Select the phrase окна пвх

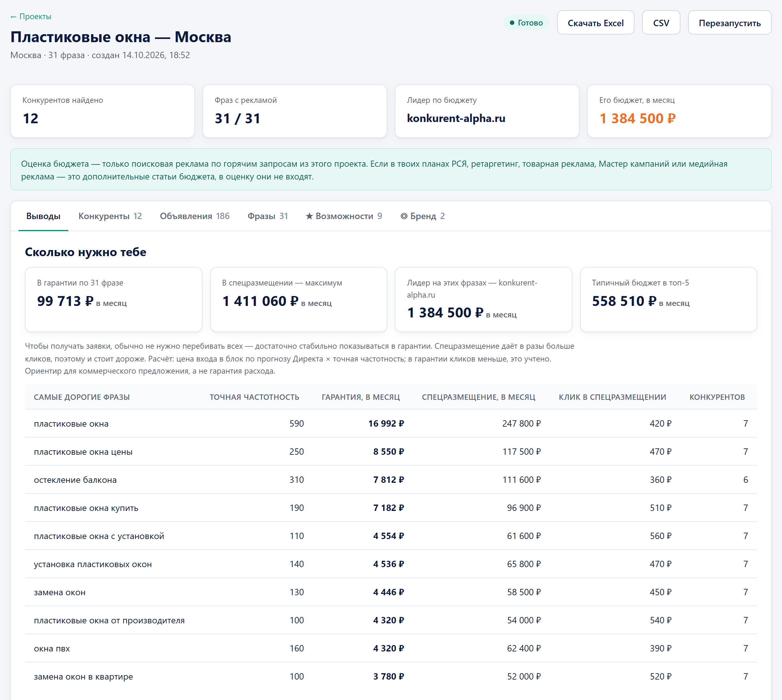[52, 649]
